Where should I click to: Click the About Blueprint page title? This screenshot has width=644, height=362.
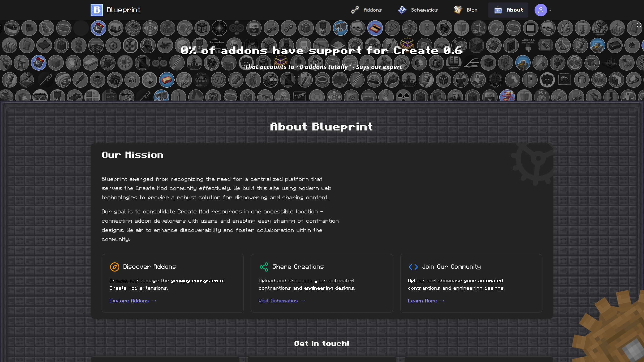[x=321, y=127]
